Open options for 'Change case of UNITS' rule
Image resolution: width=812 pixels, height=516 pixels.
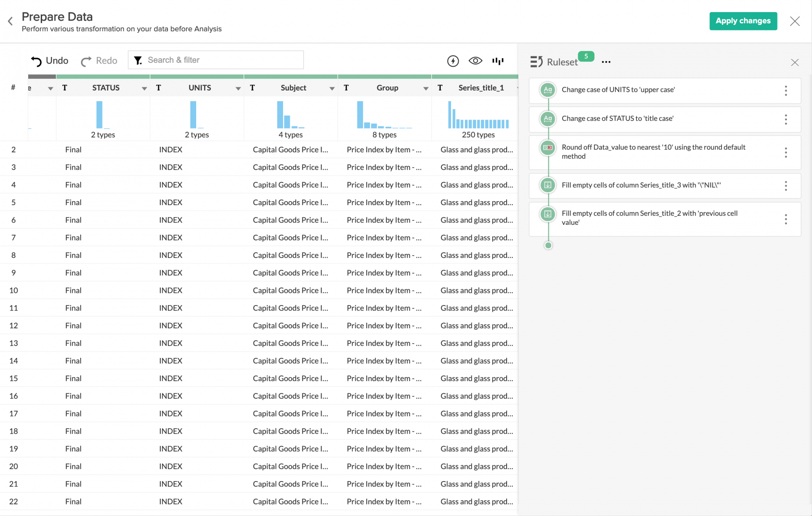point(786,91)
